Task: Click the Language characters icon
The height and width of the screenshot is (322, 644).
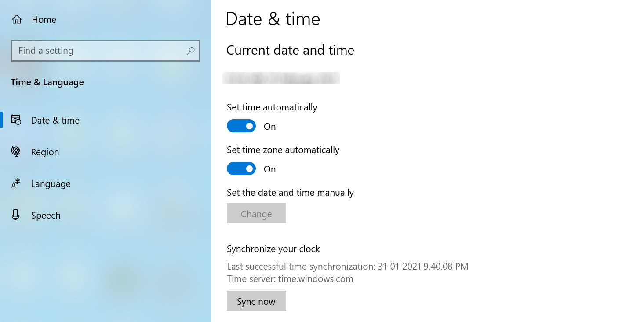Action: (16, 183)
